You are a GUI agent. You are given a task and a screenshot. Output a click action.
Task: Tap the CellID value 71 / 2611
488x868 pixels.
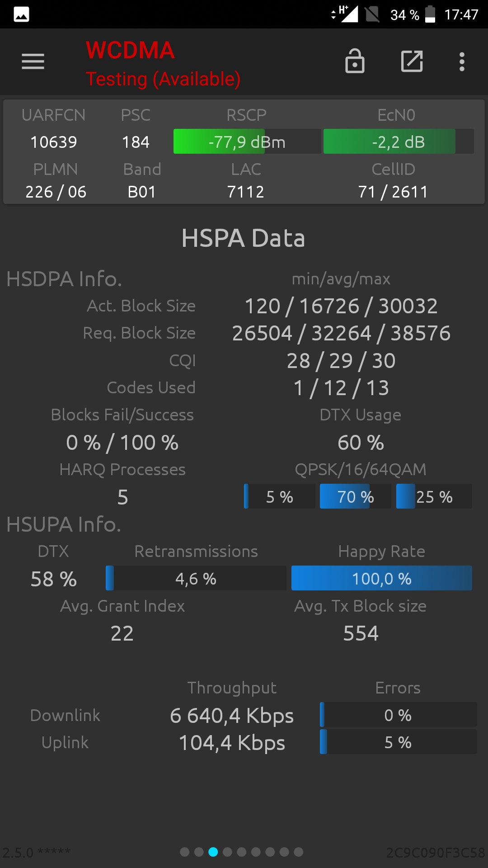393,192
